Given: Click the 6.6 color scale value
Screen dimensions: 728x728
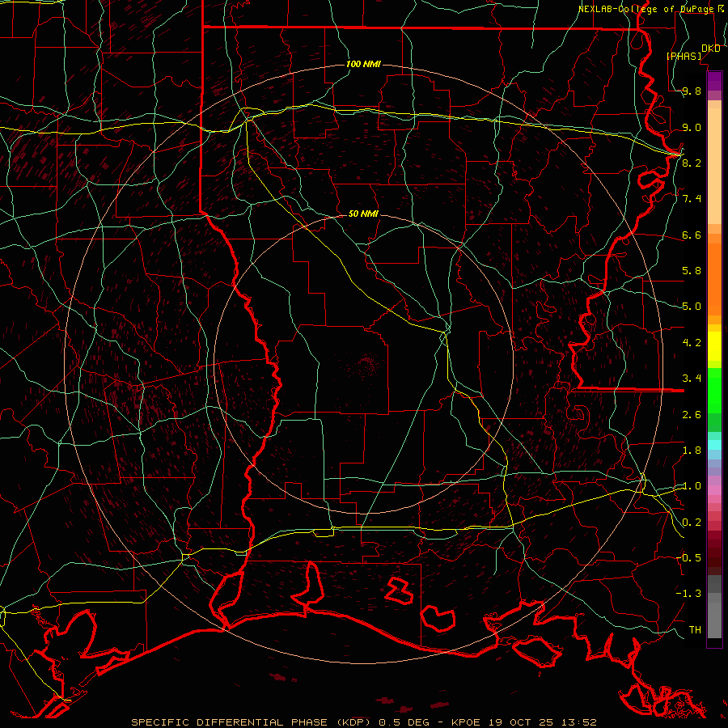Looking at the screenshot, I should point(692,235).
